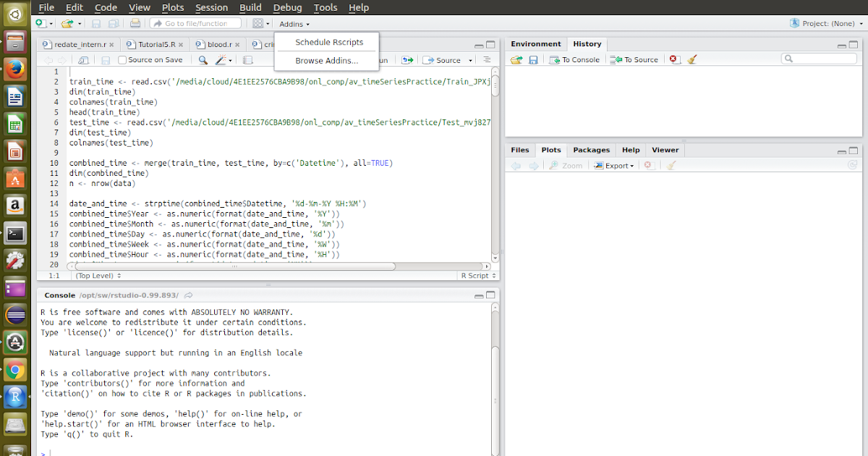Insert history To Source with the arrow icon

(633, 59)
